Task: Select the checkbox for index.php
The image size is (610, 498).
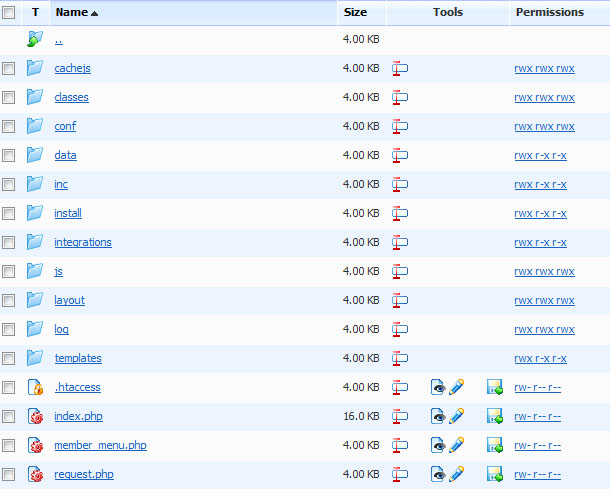Action: tap(9, 416)
